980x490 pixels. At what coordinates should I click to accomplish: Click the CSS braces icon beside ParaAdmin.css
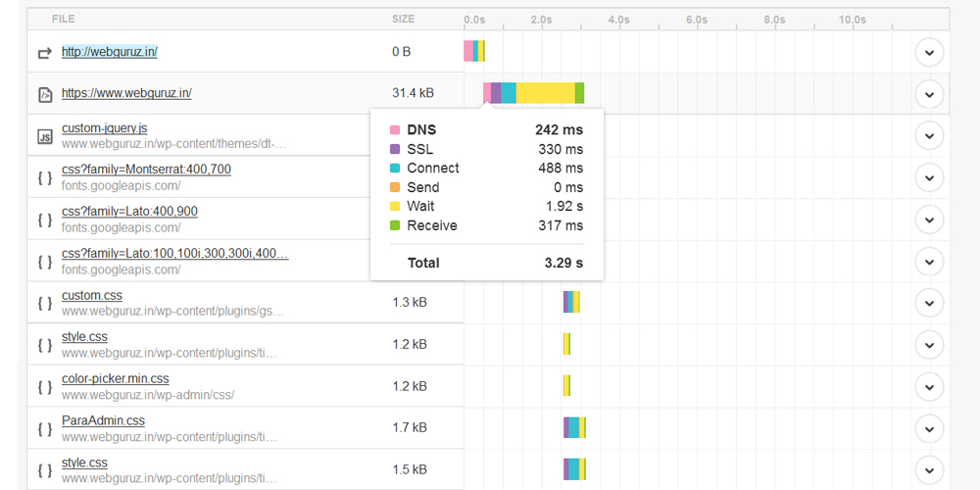[44, 428]
